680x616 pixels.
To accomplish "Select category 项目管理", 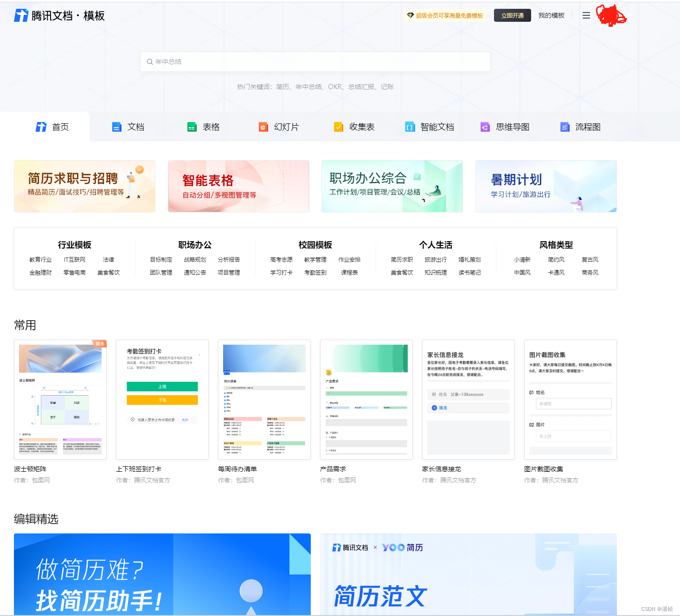I will [229, 273].
